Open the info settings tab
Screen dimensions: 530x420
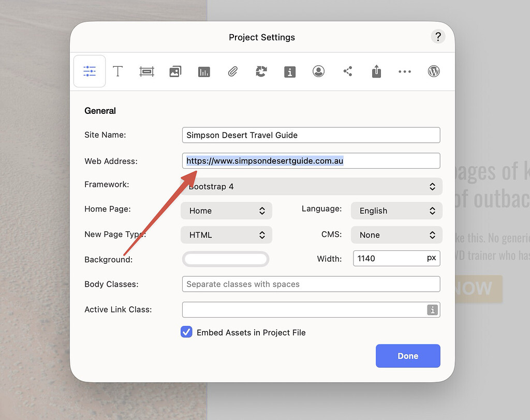point(290,71)
